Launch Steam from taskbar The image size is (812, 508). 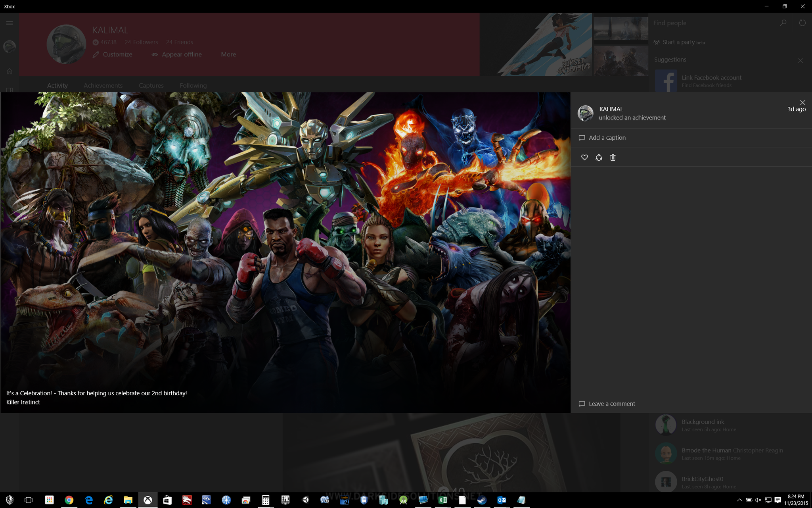(x=482, y=500)
